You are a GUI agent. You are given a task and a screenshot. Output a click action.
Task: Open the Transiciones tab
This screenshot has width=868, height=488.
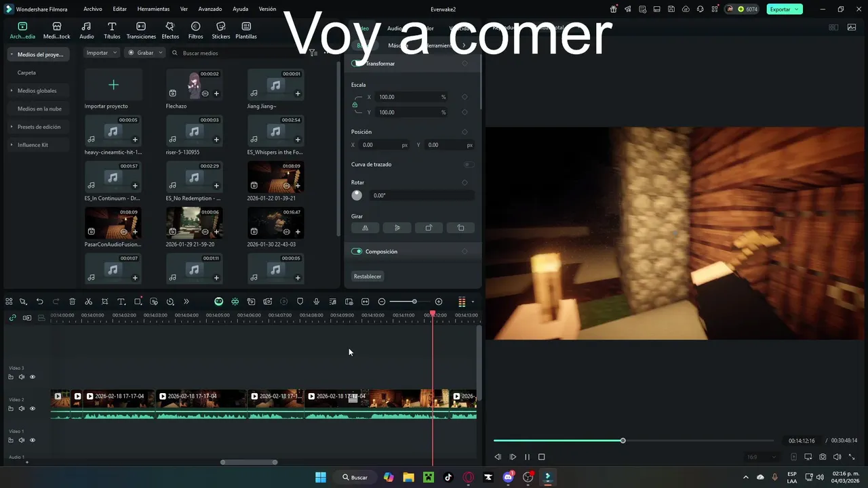[x=141, y=30]
